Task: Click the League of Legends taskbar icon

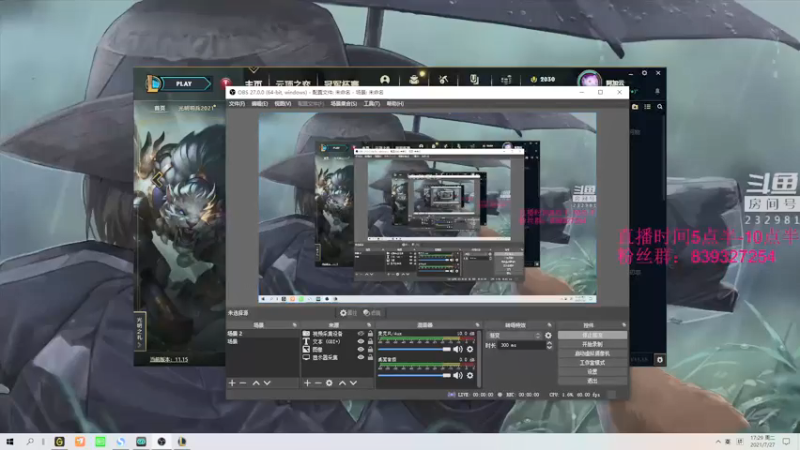Action: [182, 441]
